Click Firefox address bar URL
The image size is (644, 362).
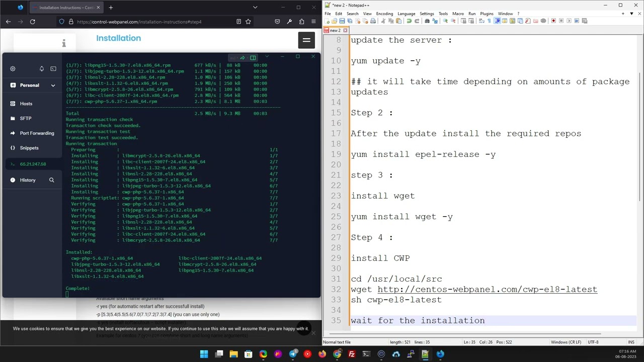point(139,22)
